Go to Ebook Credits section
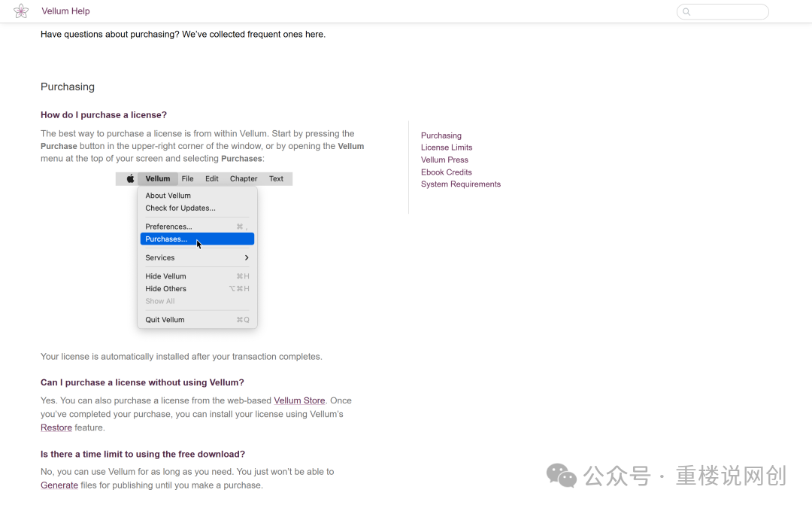The image size is (812, 508). pos(447,172)
